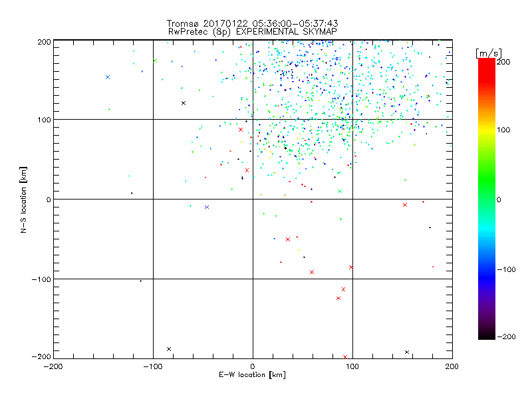This screenshot has height=399, width=532.
Task: Click the 100 tick label on E-W axis
Action: [x=352, y=366]
